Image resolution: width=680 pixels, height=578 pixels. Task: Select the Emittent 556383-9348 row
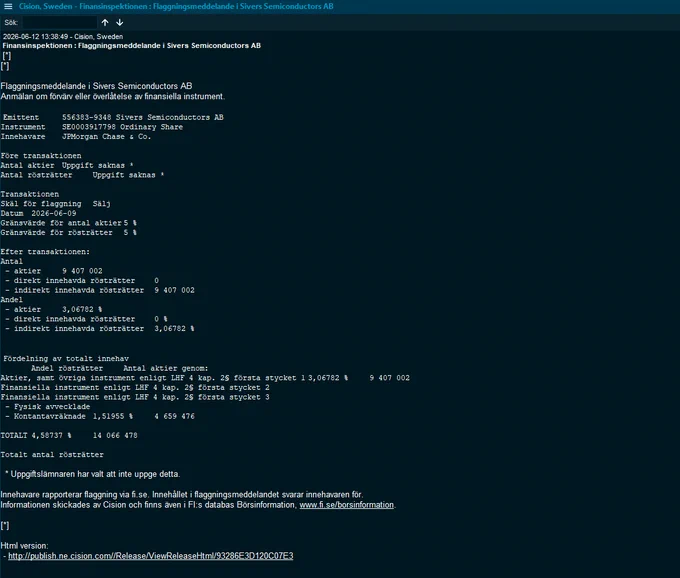[x=113, y=118]
